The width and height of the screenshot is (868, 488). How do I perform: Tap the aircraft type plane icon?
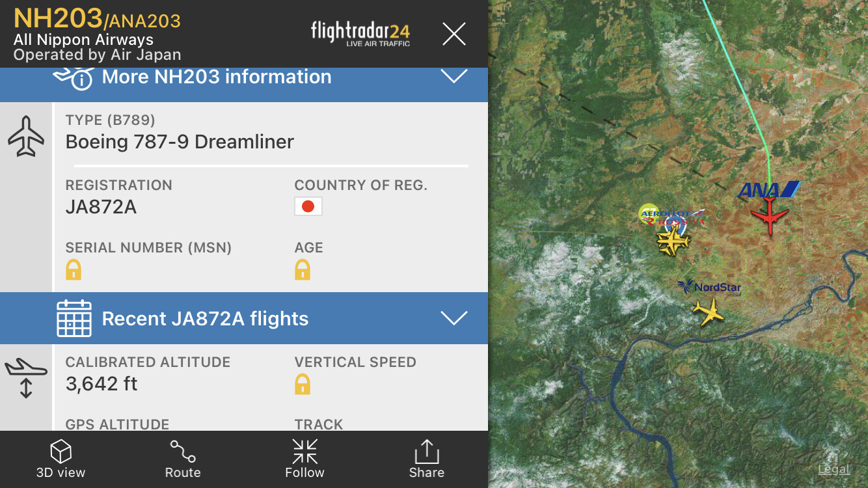tap(26, 137)
